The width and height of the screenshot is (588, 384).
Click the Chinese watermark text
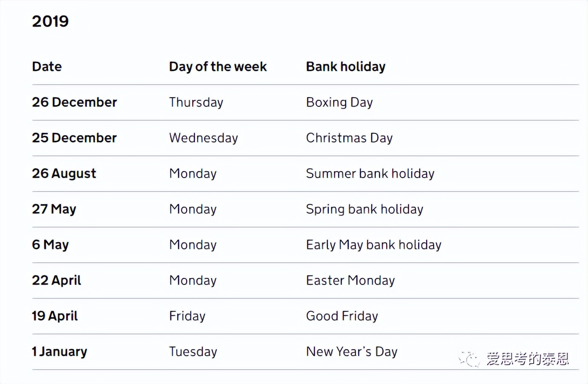[x=528, y=359]
